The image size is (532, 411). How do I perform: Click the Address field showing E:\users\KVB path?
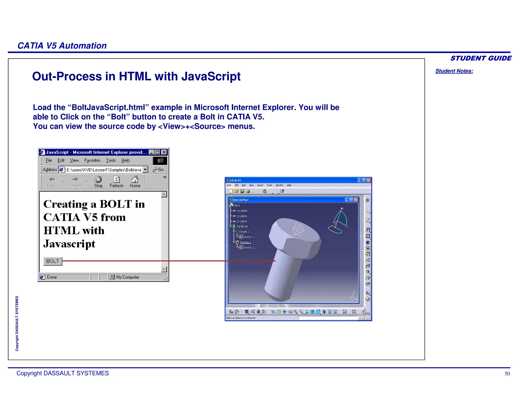[104, 170]
